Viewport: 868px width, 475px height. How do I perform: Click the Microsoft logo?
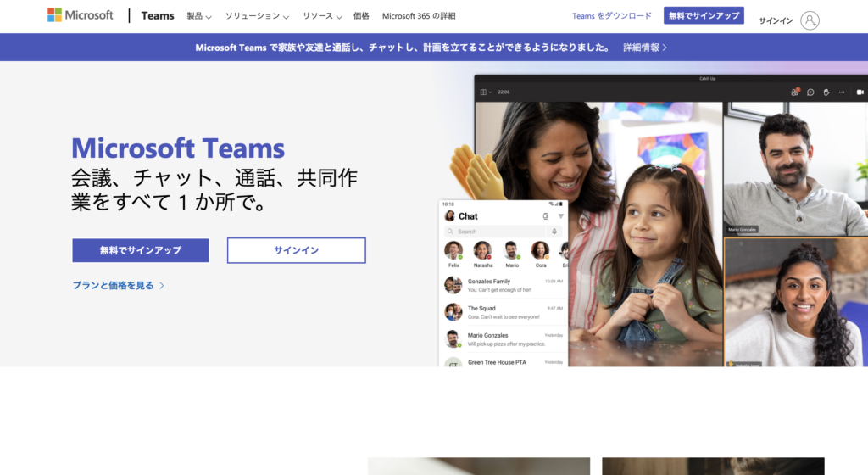[x=81, y=15]
